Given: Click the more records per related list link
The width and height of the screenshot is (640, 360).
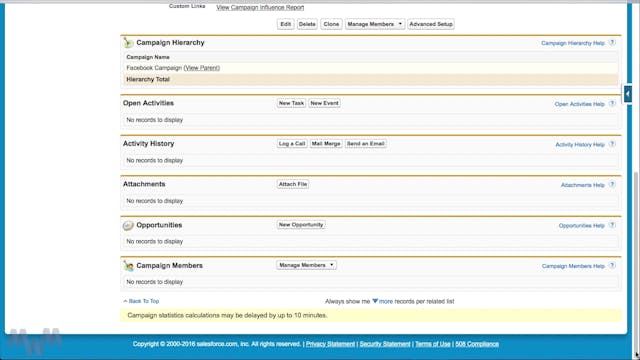Looking at the screenshot, I should (386, 302).
